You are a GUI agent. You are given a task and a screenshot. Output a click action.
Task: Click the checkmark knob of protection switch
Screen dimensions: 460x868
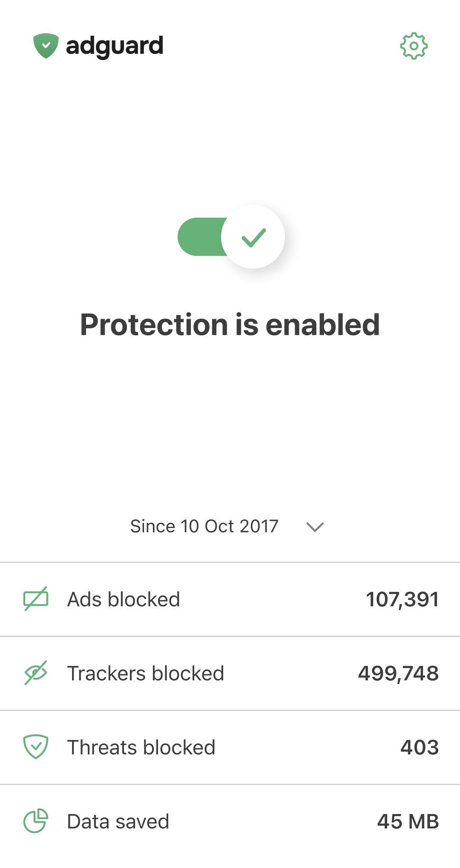click(x=253, y=237)
